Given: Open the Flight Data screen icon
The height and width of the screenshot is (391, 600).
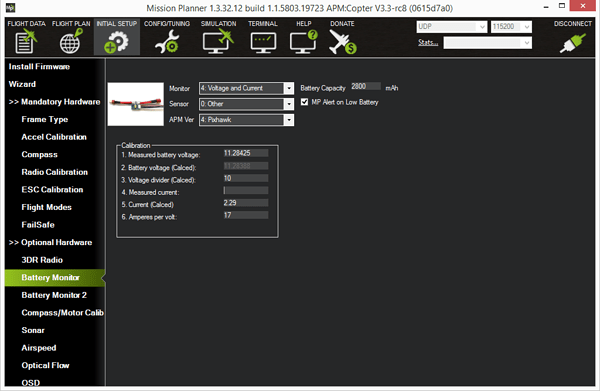Looking at the screenshot, I should [x=26, y=42].
